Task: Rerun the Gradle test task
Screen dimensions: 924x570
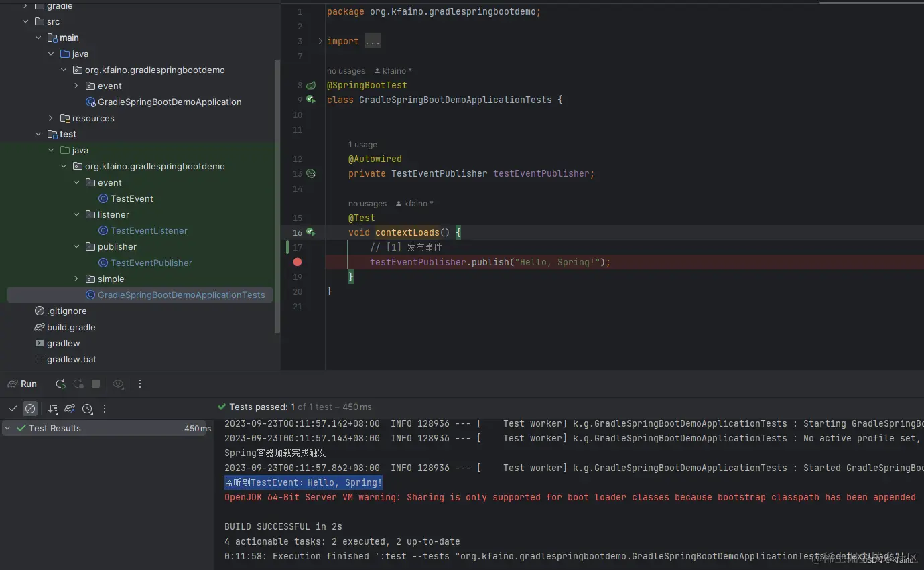Action: coord(60,384)
